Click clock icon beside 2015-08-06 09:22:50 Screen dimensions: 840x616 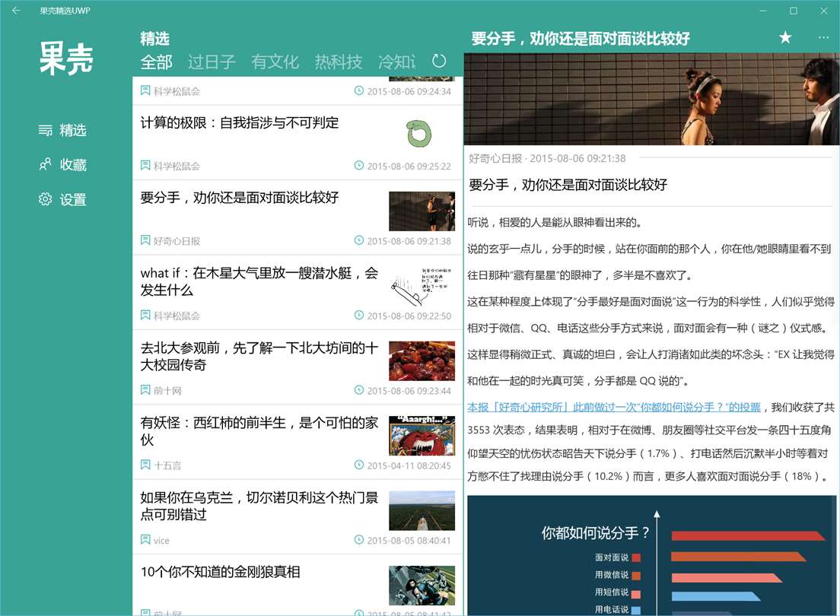click(359, 315)
